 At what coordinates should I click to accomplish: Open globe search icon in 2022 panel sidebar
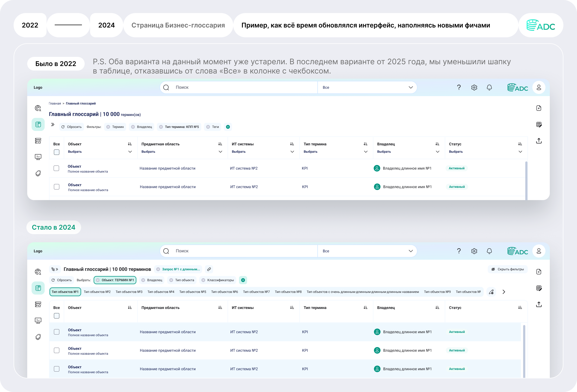tap(38, 108)
